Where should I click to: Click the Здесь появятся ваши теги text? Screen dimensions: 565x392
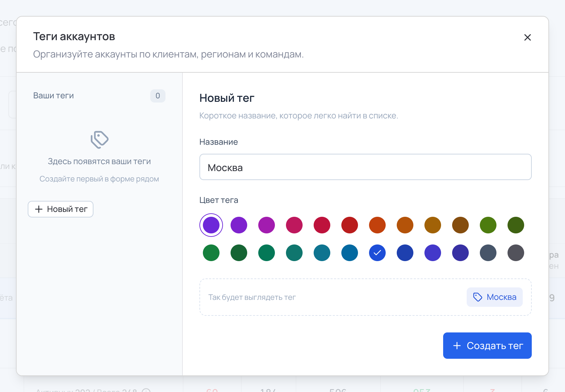point(99,161)
